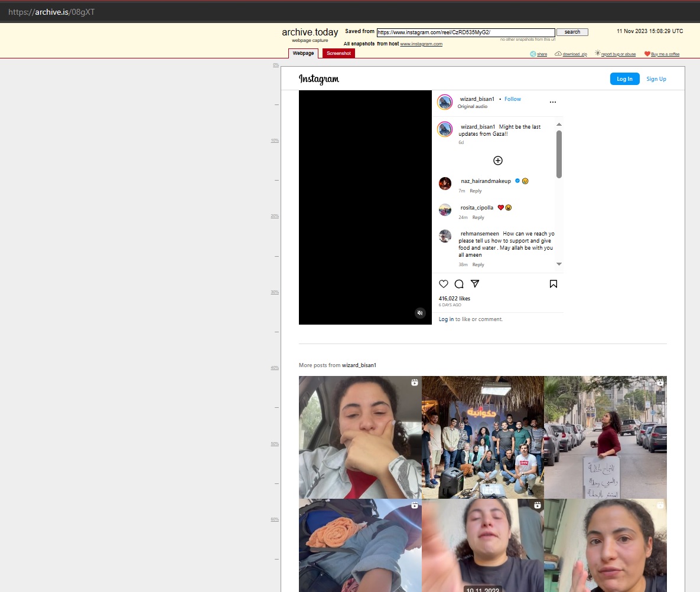Toggle the bookmark save icon
This screenshot has width=700, height=592.
pyautogui.click(x=554, y=284)
